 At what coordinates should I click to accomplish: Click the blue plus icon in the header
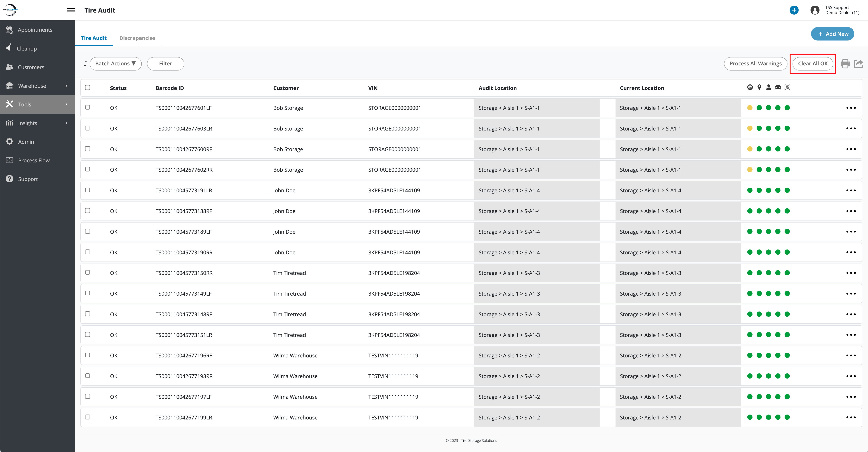click(x=794, y=10)
